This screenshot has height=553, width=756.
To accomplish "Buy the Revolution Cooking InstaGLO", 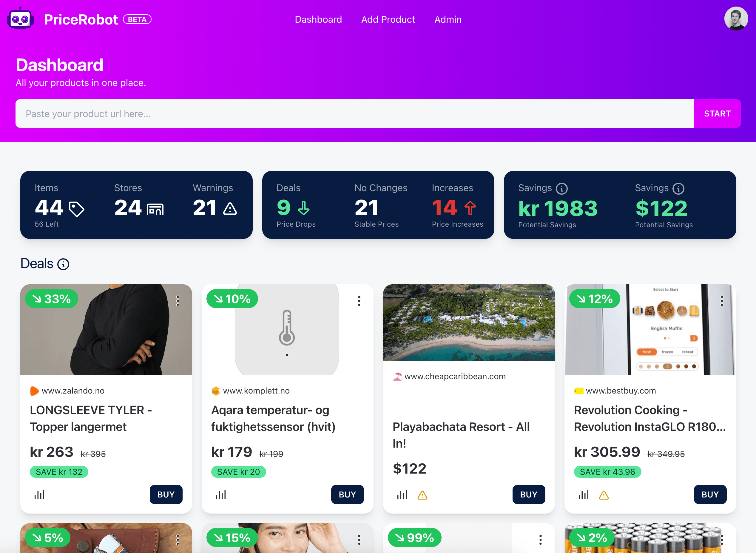I will (710, 494).
